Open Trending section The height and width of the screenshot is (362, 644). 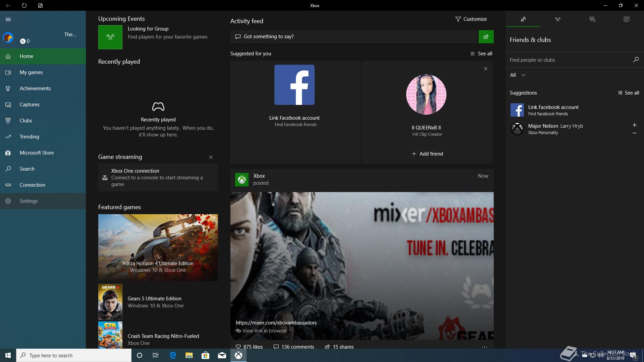coord(43,137)
